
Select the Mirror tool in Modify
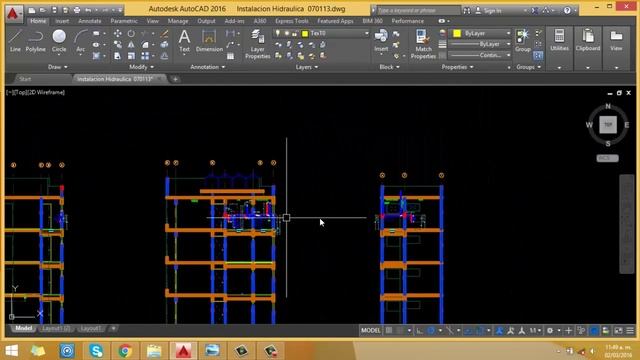point(131,45)
